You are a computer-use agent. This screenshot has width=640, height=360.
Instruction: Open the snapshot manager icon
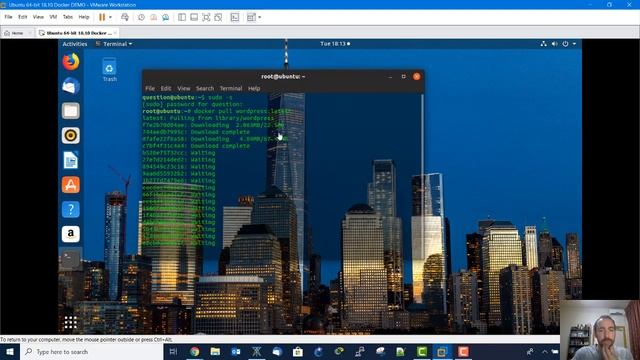[165, 17]
